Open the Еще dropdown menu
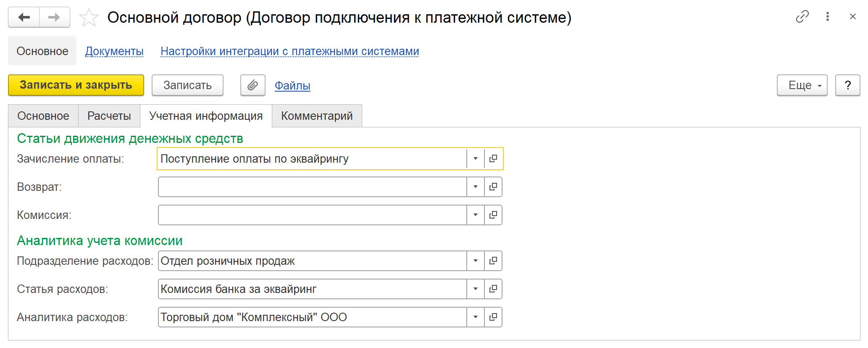Viewport: 868px width, 348px height. (x=802, y=85)
